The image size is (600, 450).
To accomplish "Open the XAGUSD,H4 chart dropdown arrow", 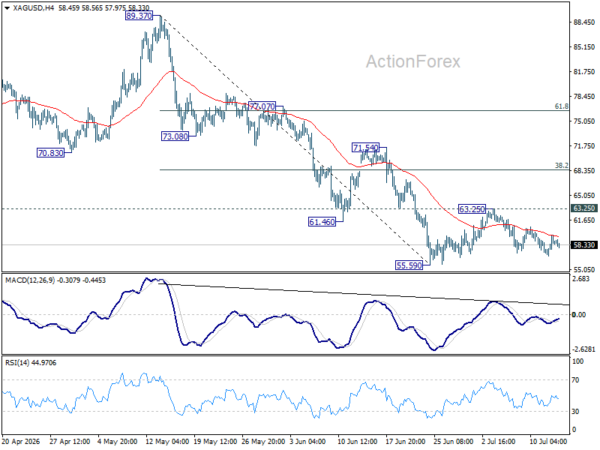I will 7,8.
